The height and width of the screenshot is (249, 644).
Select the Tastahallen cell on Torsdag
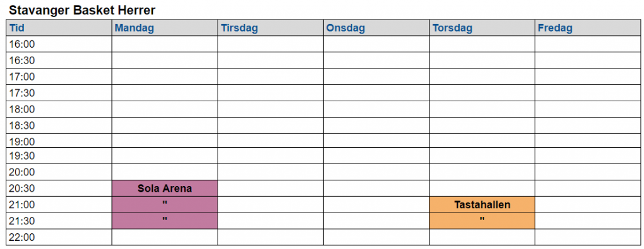point(482,204)
